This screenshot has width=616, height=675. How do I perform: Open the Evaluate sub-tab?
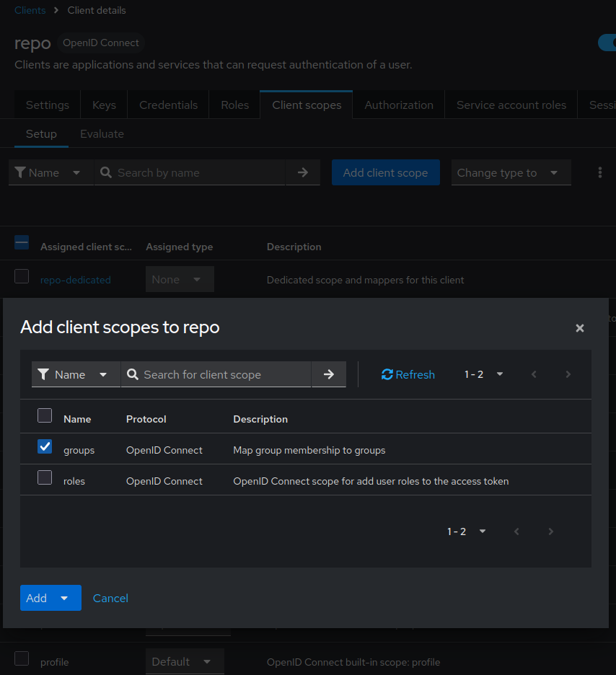102,133
